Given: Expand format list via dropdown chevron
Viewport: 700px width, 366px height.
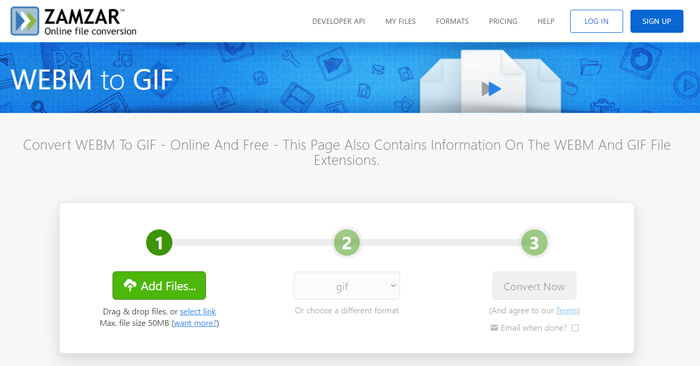Looking at the screenshot, I should point(393,285).
